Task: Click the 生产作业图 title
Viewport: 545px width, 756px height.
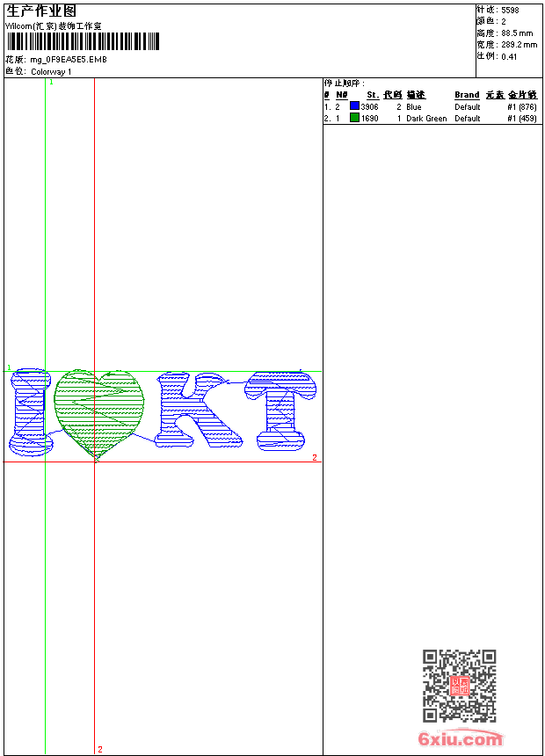Action: click(x=41, y=11)
